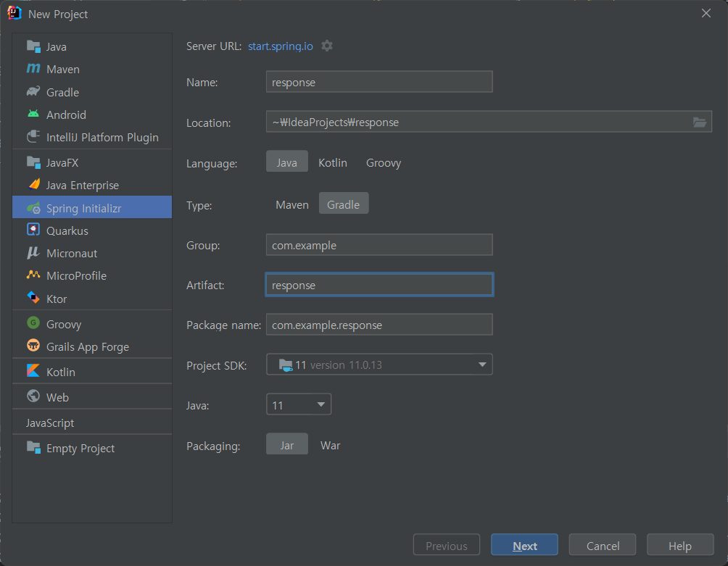
Task: Choose the Empty Project folder icon
Action: pyautogui.click(x=33, y=448)
